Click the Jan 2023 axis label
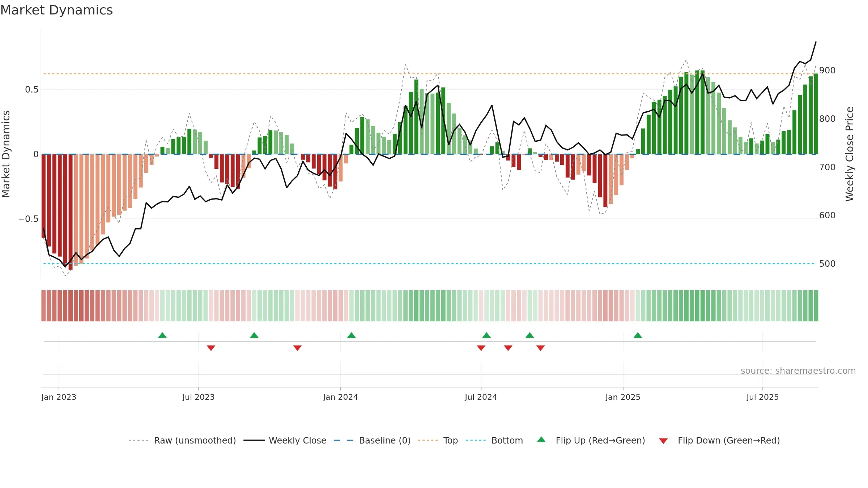Viewport: 868px width, 488px height. coord(59,397)
